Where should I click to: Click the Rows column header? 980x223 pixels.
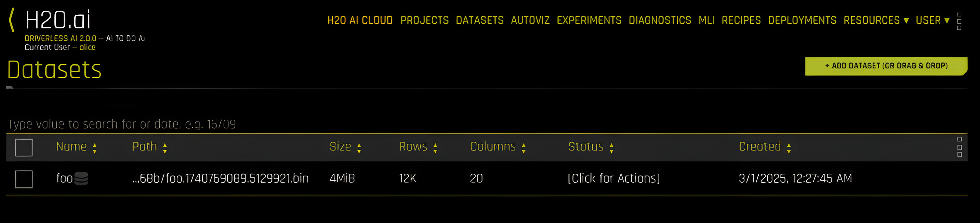point(413,147)
